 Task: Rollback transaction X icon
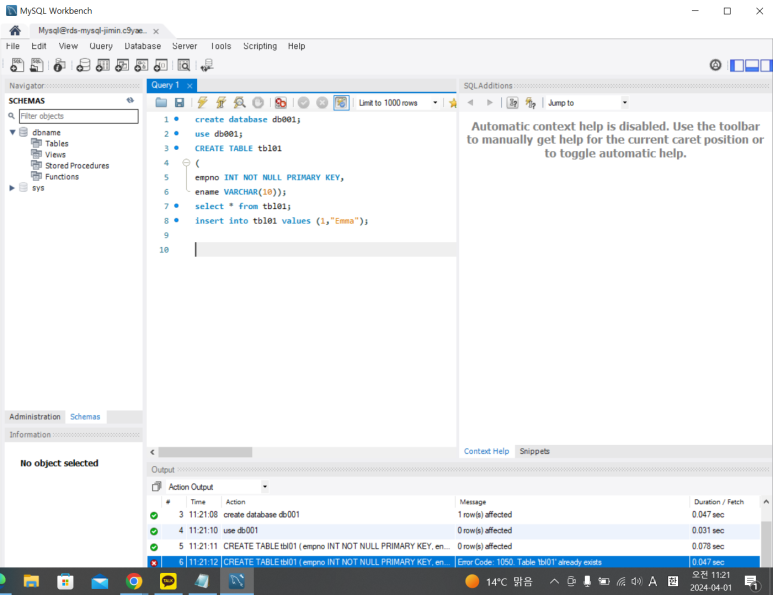pos(322,103)
